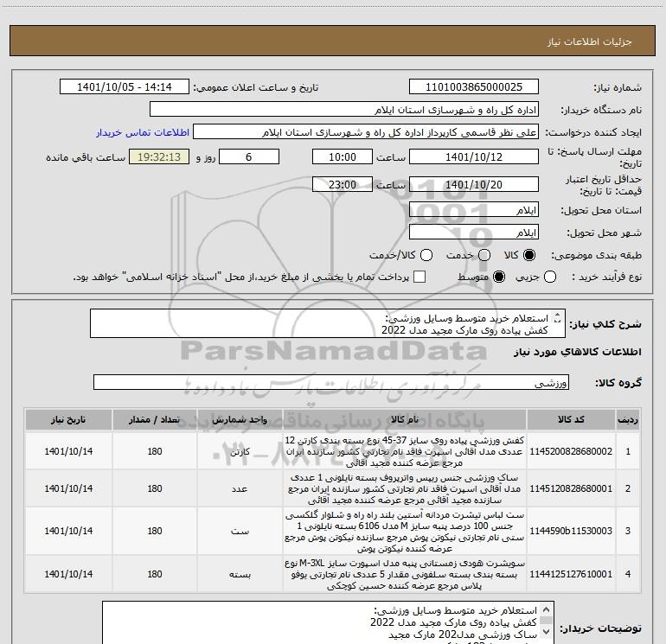Click the شرح کلی نیاز text area
This screenshot has width=666, height=644.
pyautogui.click(x=328, y=323)
